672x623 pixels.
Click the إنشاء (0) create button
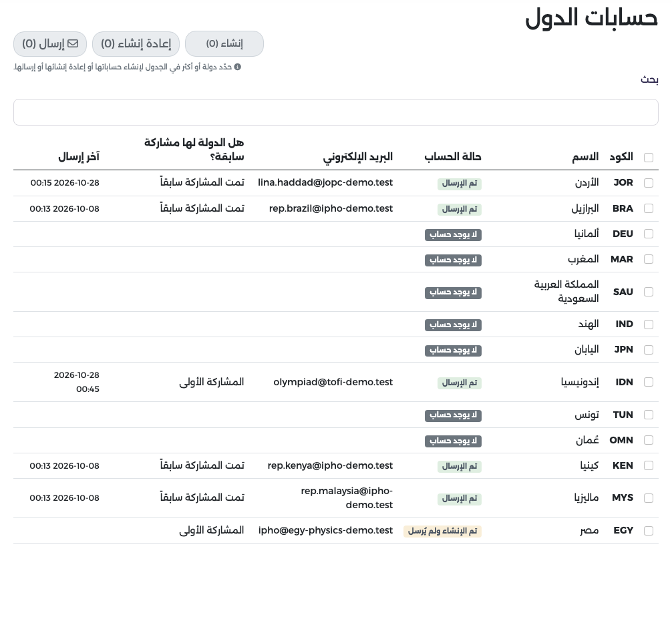coord(224,43)
